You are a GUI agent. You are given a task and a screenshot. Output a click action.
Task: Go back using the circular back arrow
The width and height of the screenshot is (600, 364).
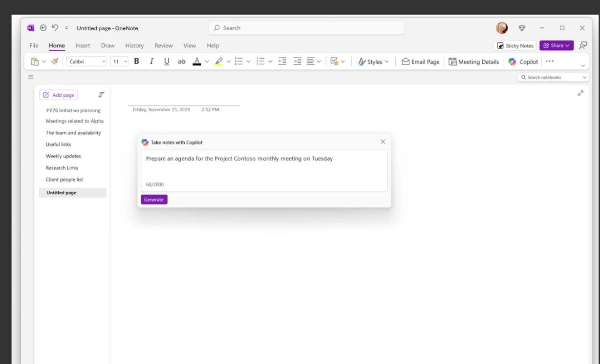pyautogui.click(x=43, y=28)
